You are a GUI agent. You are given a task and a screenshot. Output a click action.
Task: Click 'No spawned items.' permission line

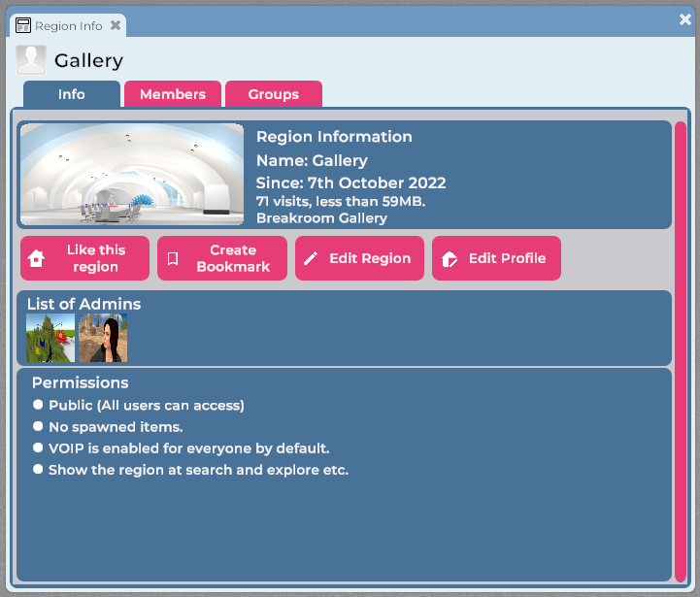116,427
